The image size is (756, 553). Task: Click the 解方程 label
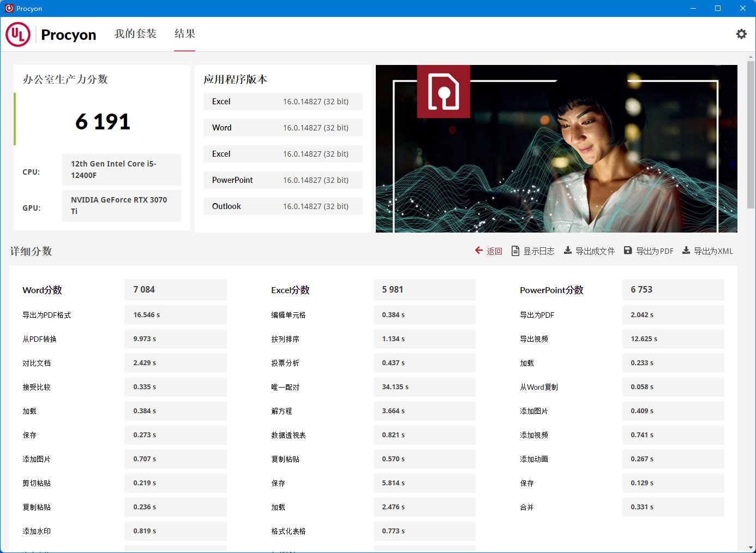281,411
